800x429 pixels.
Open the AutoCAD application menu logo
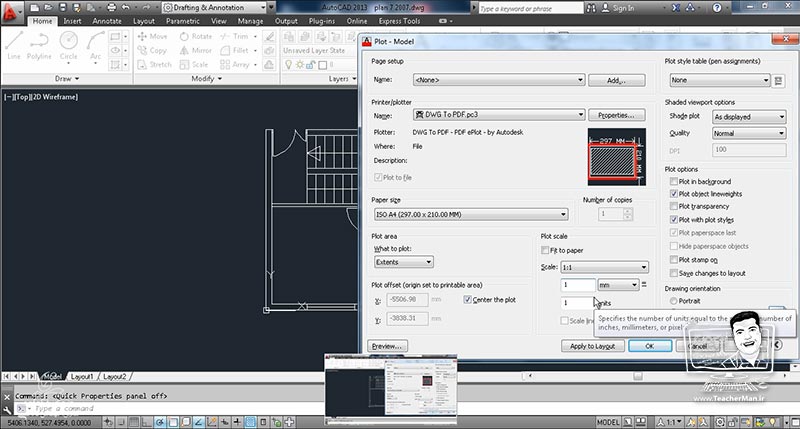point(9,11)
